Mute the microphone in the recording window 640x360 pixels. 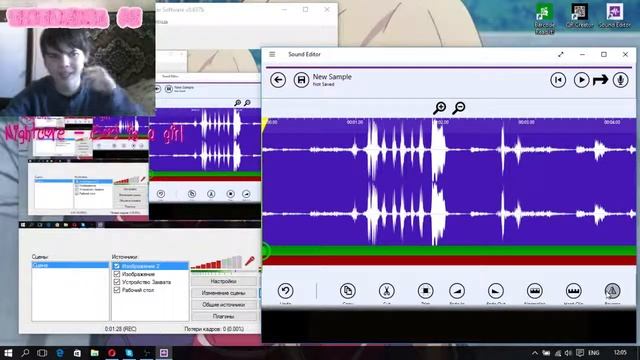[250, 261]
